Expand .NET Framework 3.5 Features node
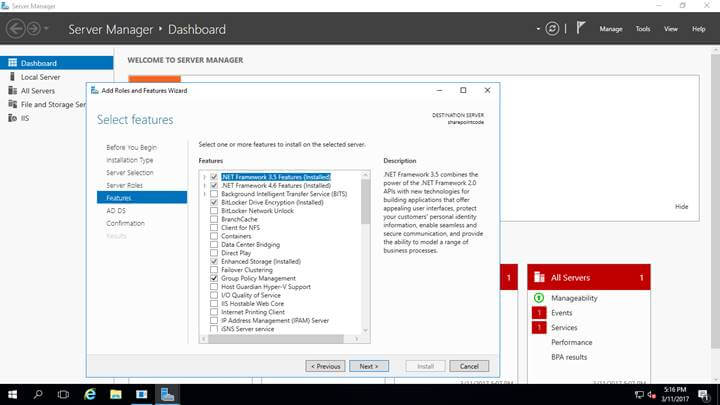 pyautogui.click(x=204, y=177)
